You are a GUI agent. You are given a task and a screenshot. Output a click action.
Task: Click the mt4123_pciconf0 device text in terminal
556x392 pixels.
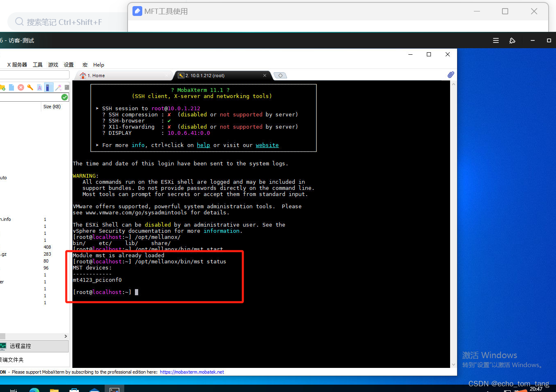click(x=97, y=280)
